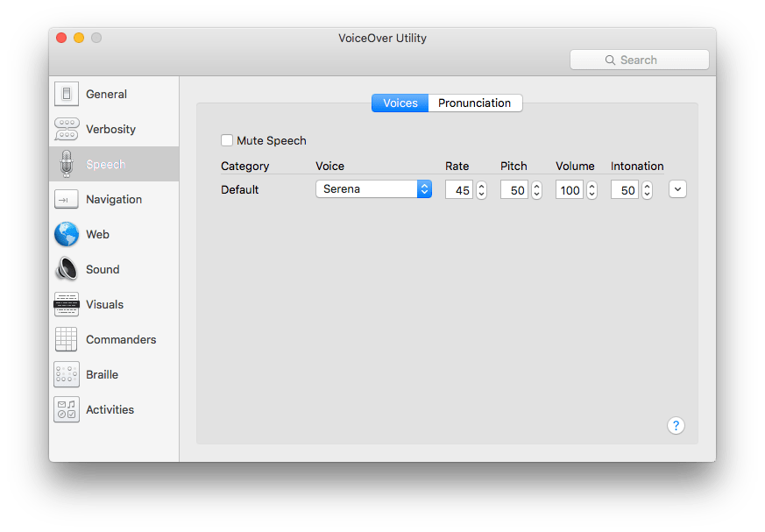Switch to the Pronunciation tab
Viewport: 765px width, 532px height.
(474, 103)
